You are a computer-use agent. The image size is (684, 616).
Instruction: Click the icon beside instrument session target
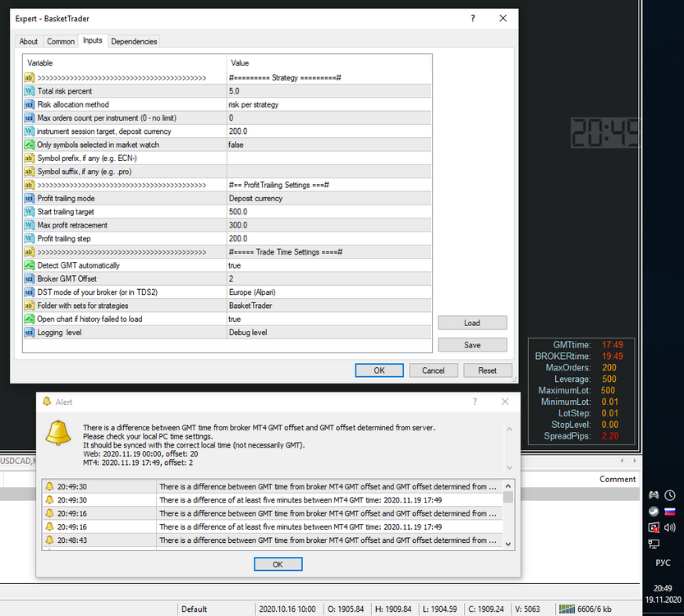pyautogui.click(x=29, y=131)
